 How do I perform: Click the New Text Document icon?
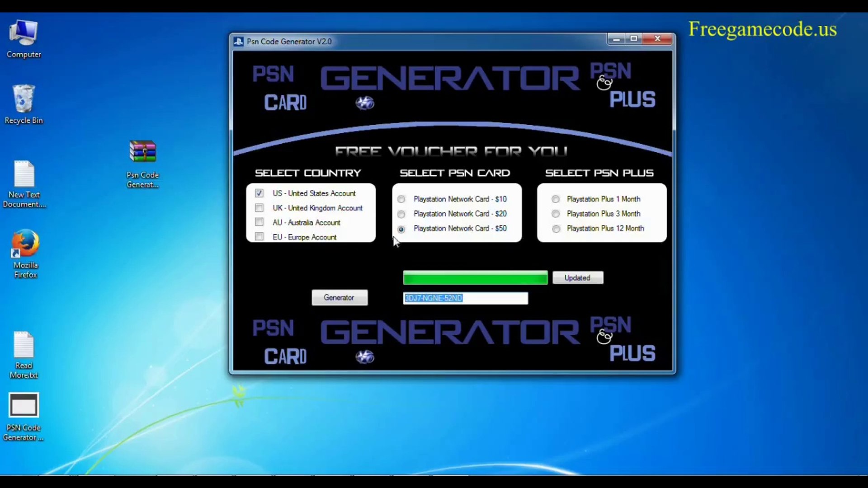[24, 175]
